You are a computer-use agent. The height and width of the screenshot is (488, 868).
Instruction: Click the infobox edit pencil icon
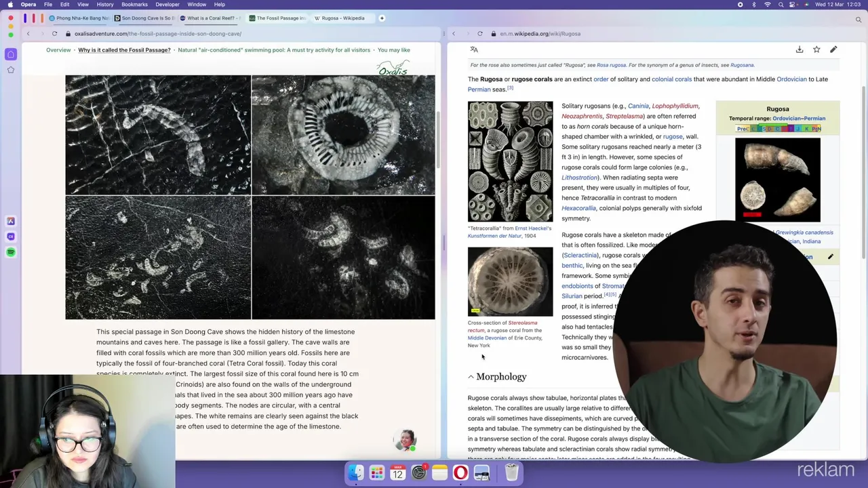pyautogui.click(x=830, y=257)
